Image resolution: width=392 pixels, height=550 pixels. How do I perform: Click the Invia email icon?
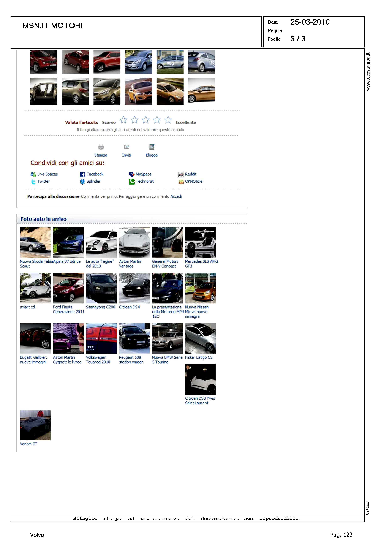tap(126, 147)
